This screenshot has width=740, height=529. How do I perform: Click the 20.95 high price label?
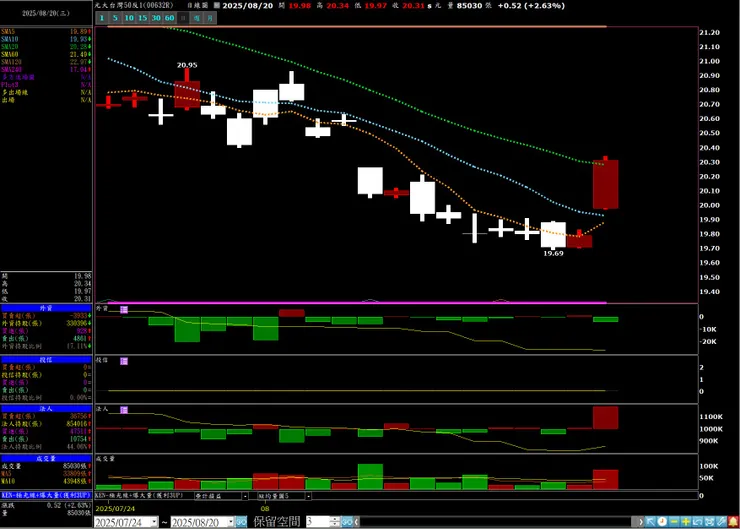(187, 65)
